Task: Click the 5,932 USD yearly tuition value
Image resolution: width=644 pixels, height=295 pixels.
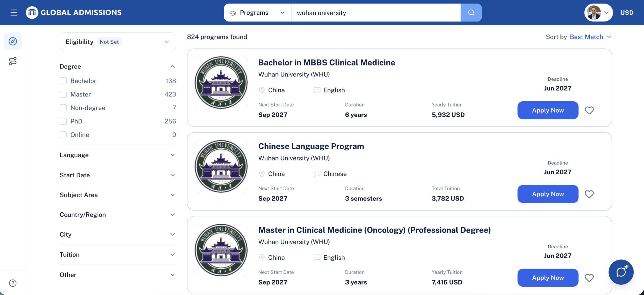Action: click(x=448, y=115)
